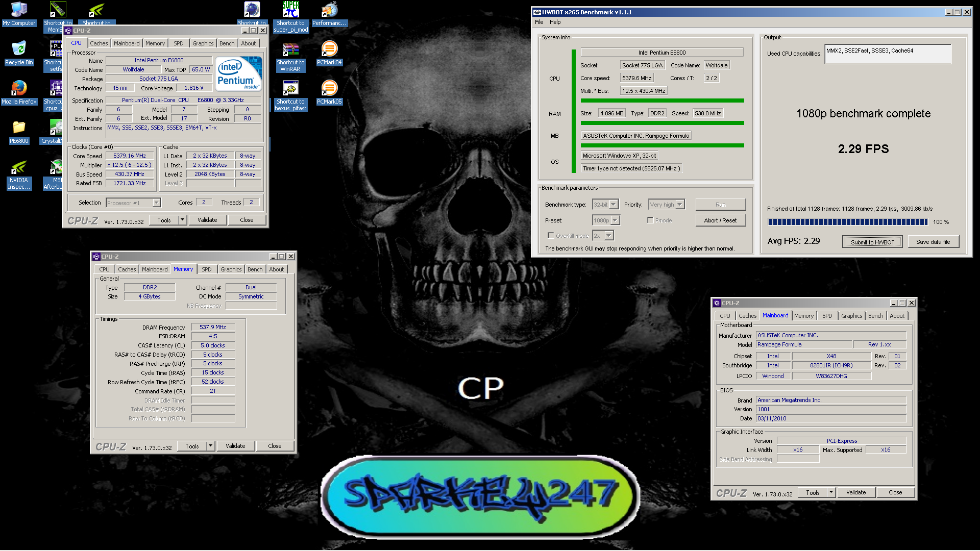The height and width of the screenshot is (551, 980).
Task: Open the PE6800 folder
Action: coord(19,132)
